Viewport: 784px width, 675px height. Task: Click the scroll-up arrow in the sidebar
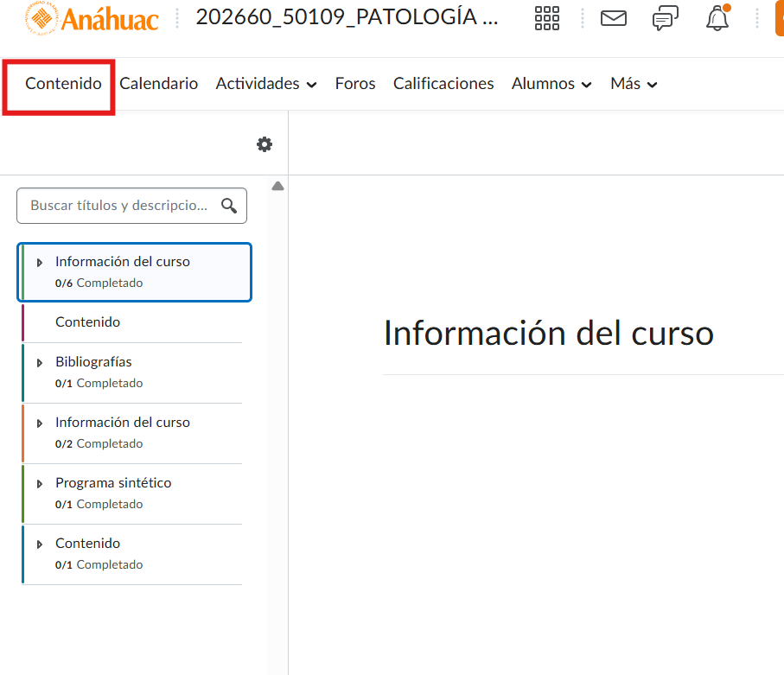pyautogui.click(x=278, y=186)
